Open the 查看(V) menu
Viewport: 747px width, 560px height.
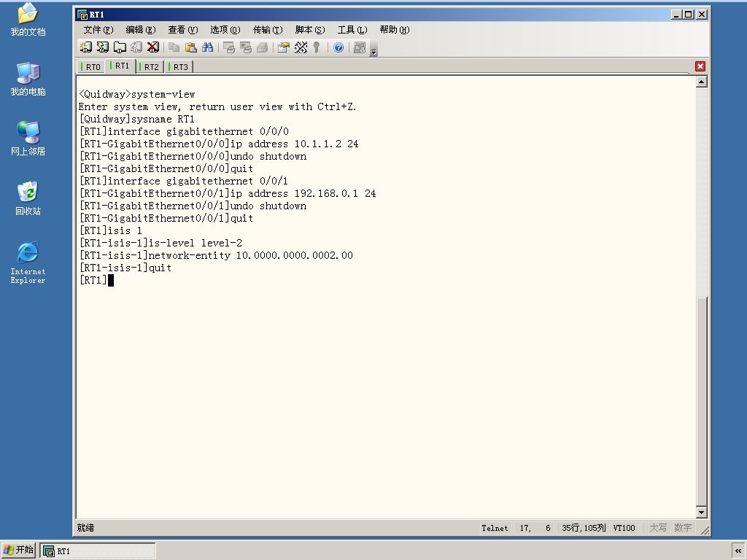[183, 29]
